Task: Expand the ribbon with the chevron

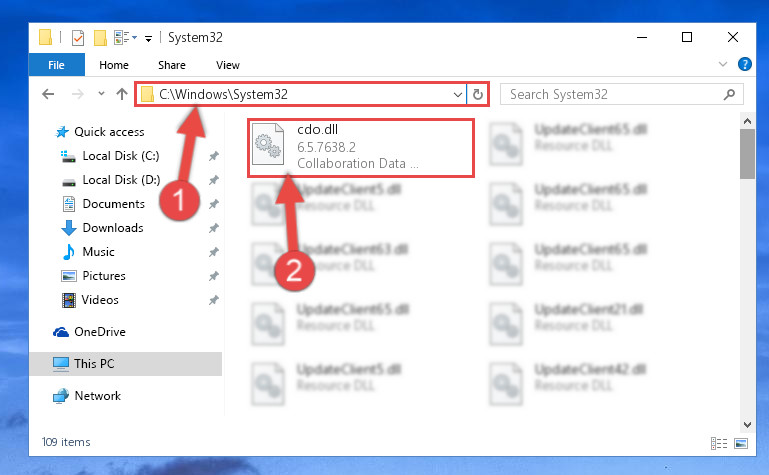Action: click(723, 64)
